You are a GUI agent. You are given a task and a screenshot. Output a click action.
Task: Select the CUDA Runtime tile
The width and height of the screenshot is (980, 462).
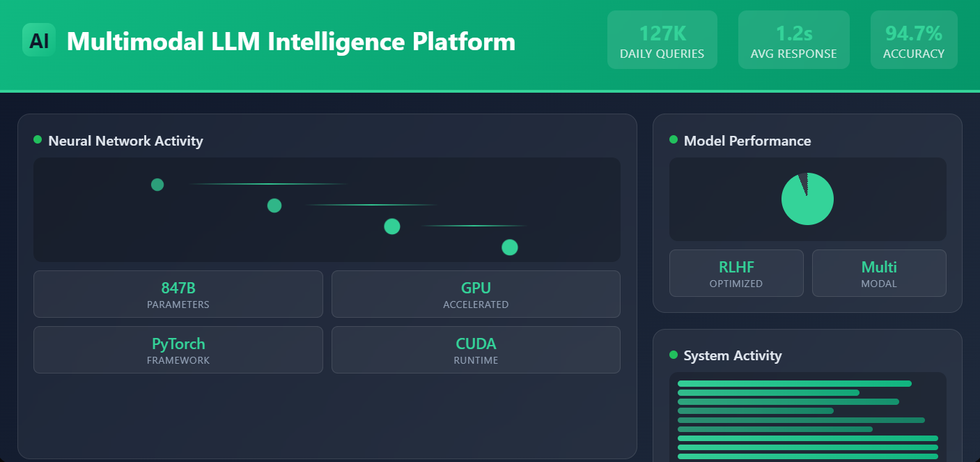click(476, 350)
